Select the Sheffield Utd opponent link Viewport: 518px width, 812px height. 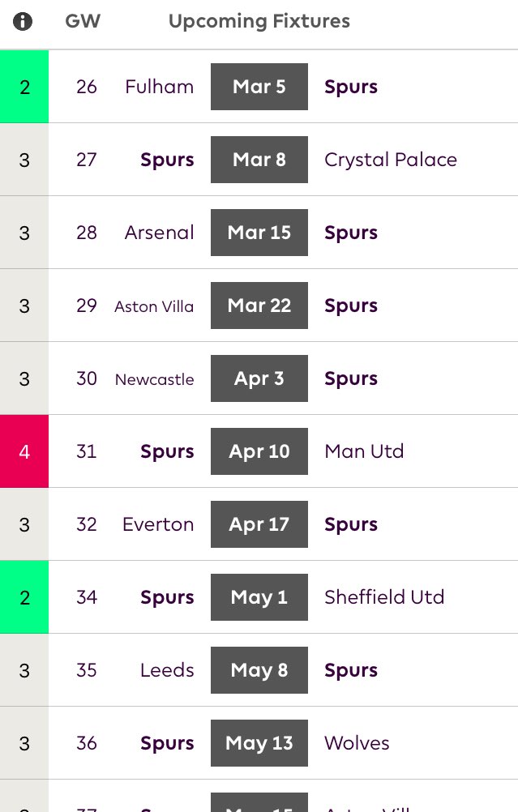click(384, 597)
